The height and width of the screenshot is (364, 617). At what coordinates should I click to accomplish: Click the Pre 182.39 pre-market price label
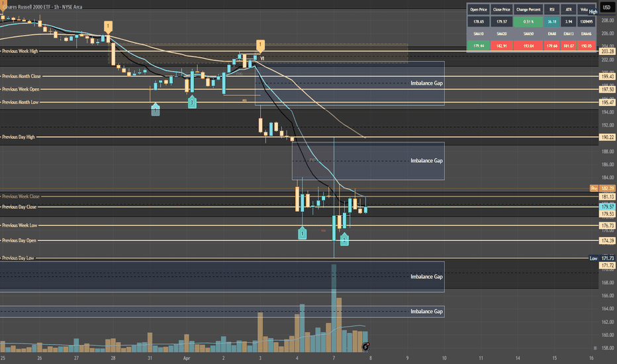(602, 189)
